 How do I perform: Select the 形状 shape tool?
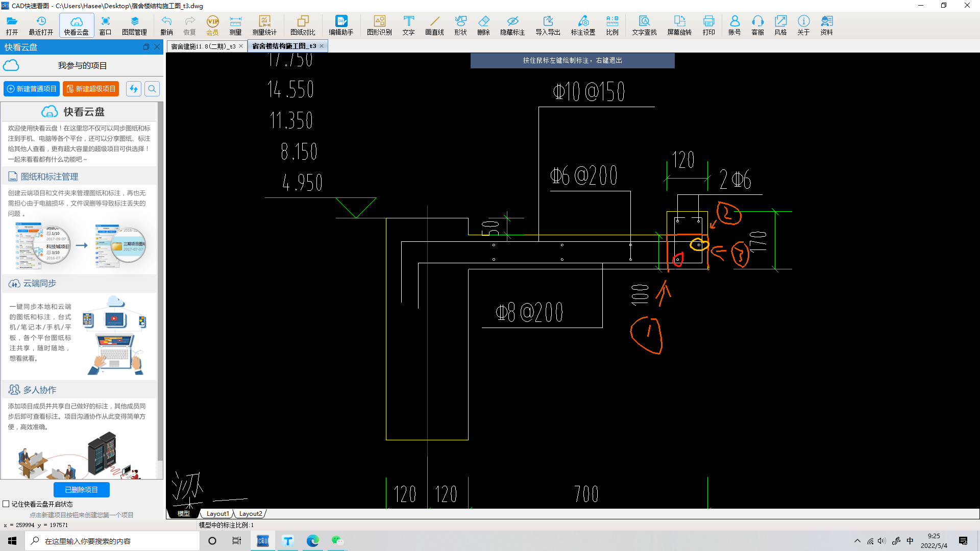pyautogui.click(x=460, y=25)
